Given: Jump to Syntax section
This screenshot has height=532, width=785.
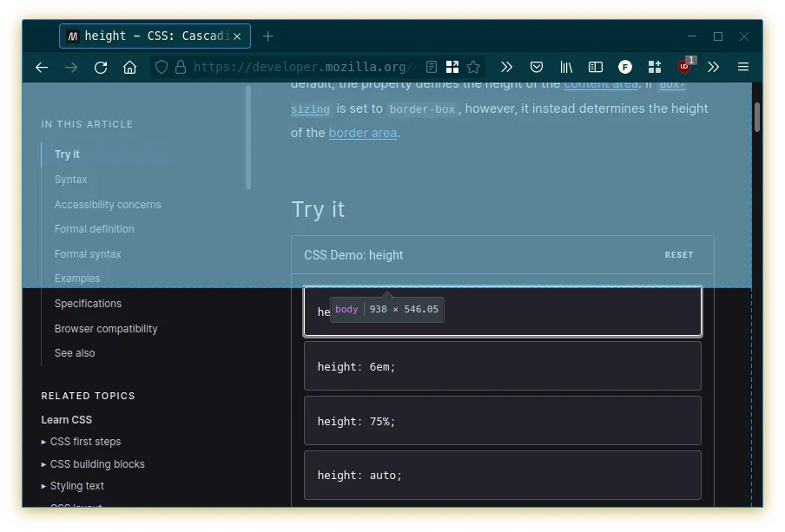Looking at the screenshot, I should coord(70,180).
